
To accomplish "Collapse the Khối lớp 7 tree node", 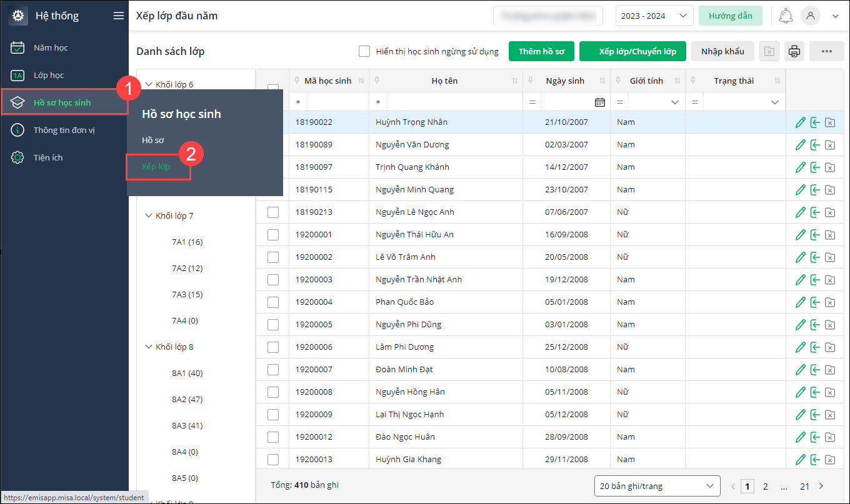I will click(x=149, y=215).
